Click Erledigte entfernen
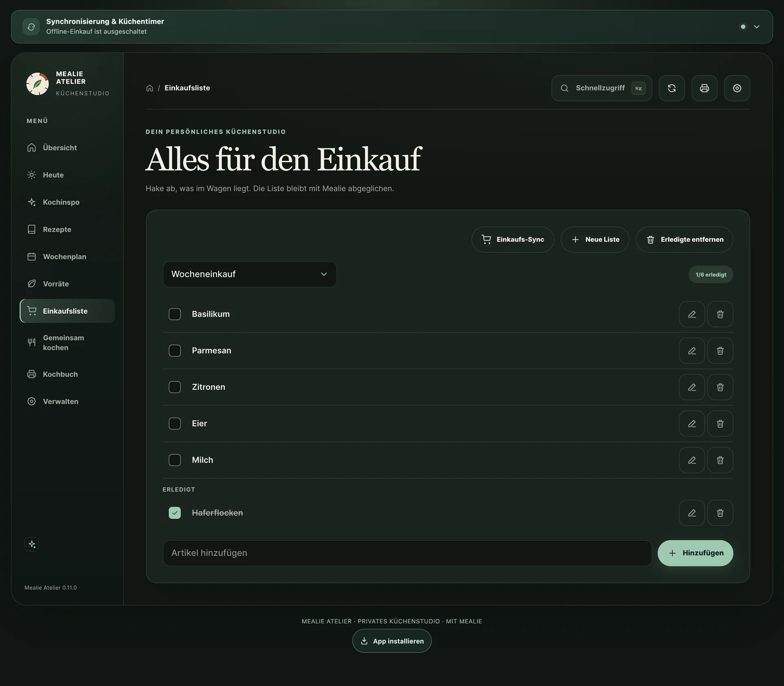The height and width of the screenshot is (686, 784). click(685, 240)
